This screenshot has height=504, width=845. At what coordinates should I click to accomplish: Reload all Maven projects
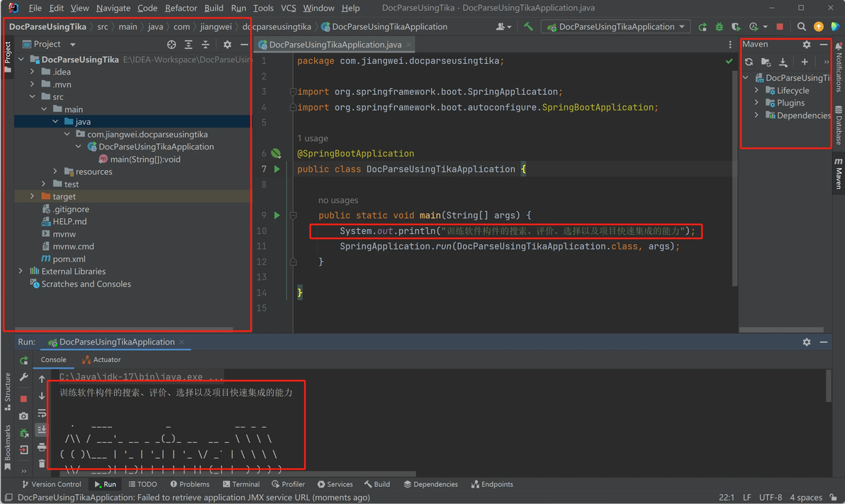click(749, 62)
